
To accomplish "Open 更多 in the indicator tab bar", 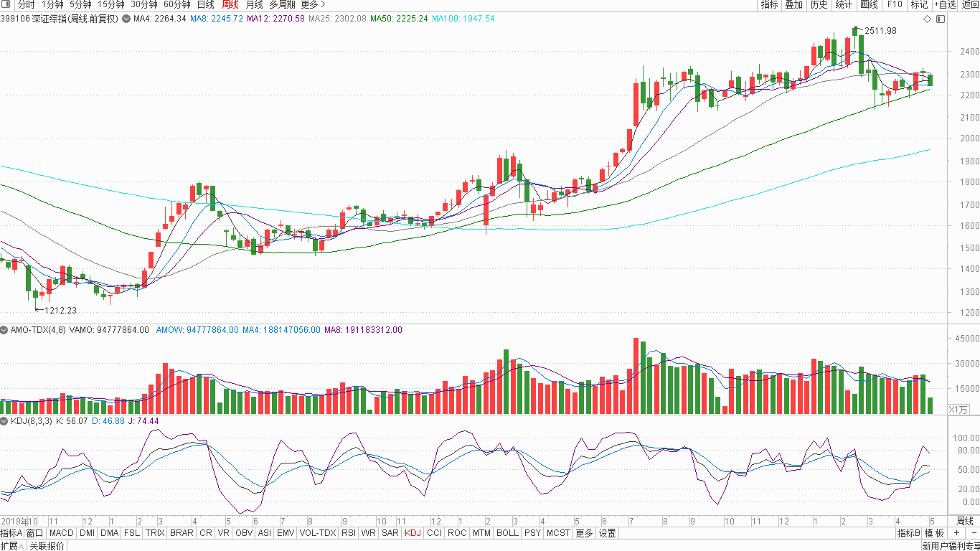I will 585,533.
